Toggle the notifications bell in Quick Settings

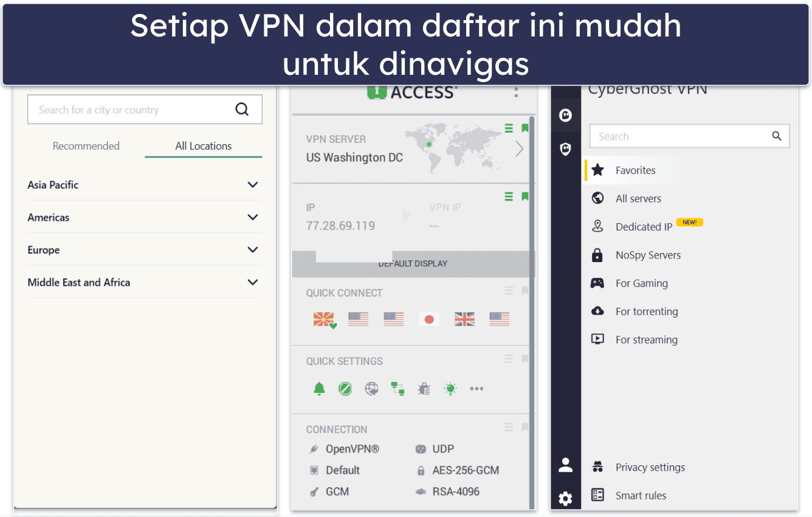click(x=319, y=389)
